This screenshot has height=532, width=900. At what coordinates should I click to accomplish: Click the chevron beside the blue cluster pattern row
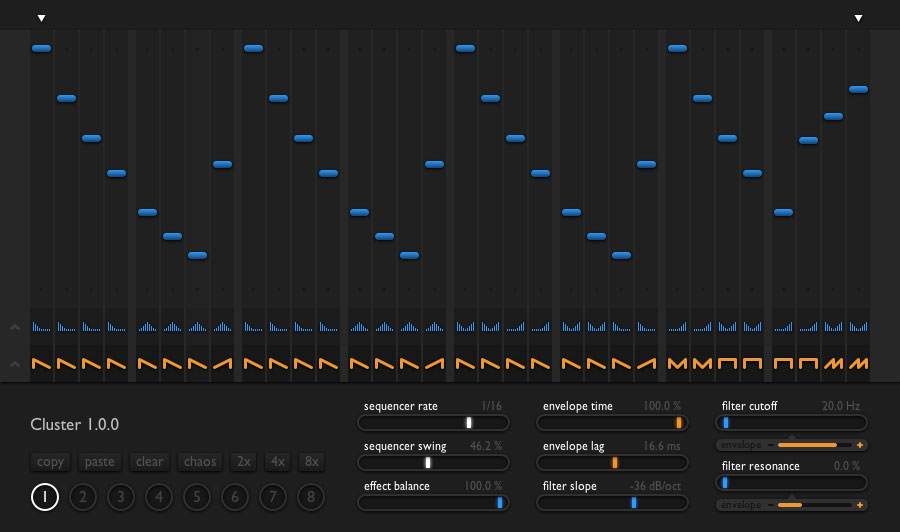[15, 327]
